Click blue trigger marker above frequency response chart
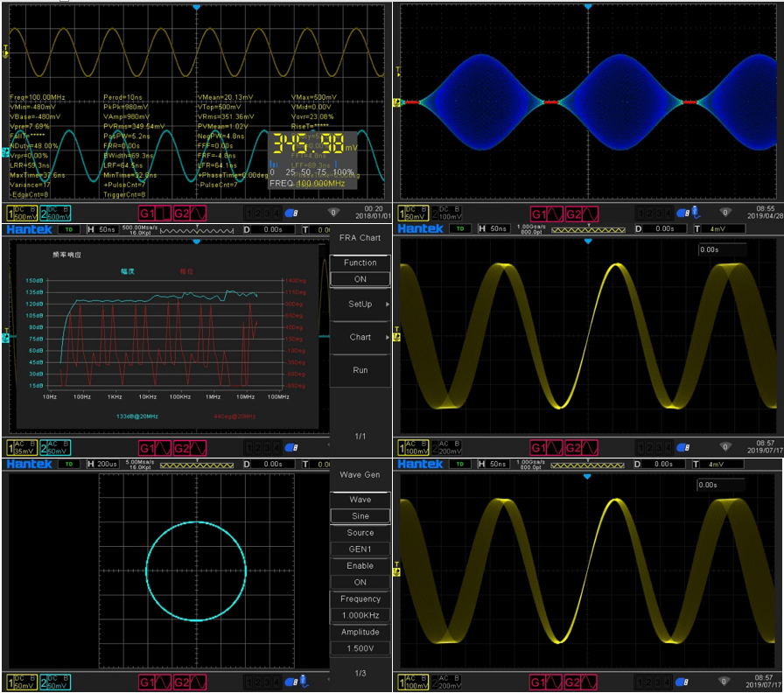The image size is (784, 693). tap(197, 241)
